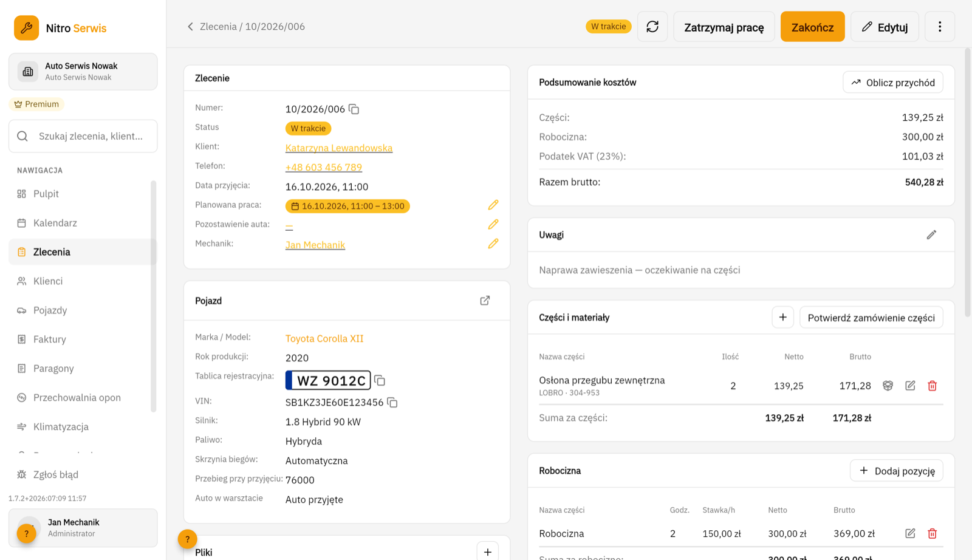
Task: Click Zgłoś błąd report link
Action: click(x=83, y=475)
